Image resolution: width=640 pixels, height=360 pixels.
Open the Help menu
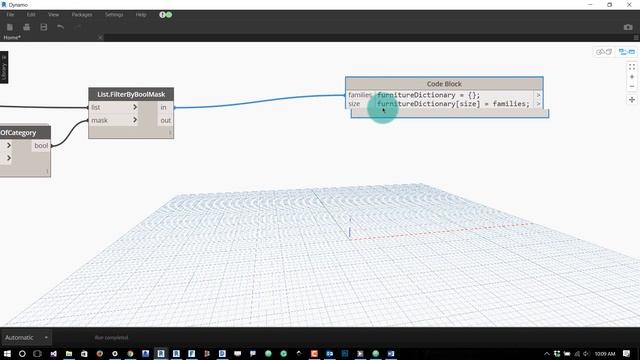tap(141, 15)
